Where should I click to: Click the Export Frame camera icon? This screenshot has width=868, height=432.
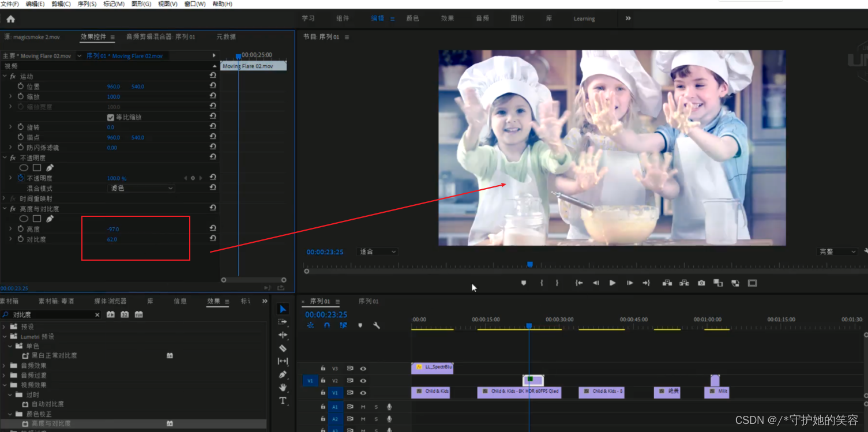pyautogui.click(x=701, y=283)
